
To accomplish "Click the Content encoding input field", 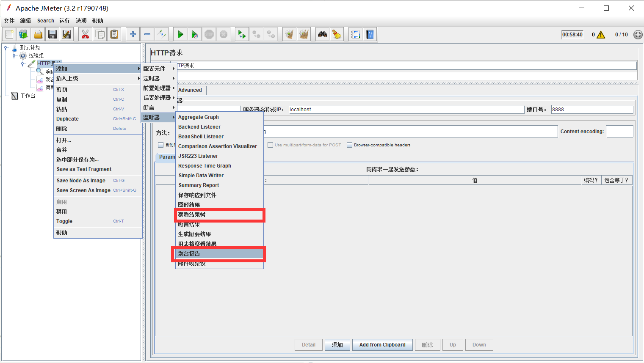I will 619,132.
